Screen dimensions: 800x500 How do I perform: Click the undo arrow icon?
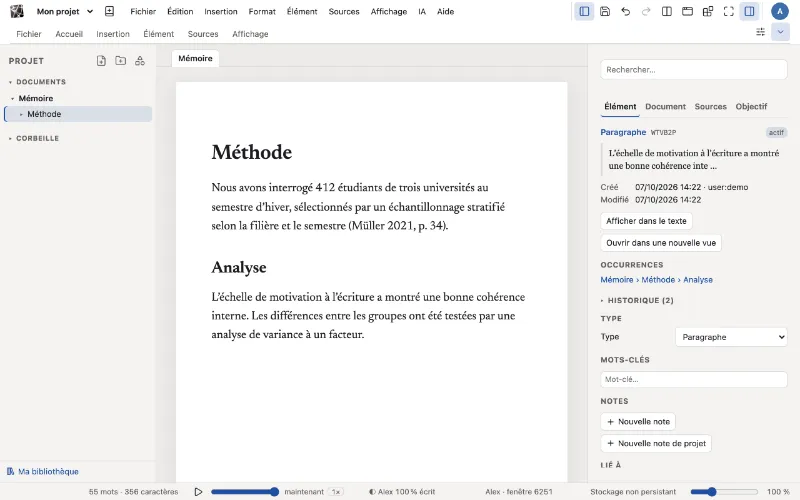[x=626, y=11]
